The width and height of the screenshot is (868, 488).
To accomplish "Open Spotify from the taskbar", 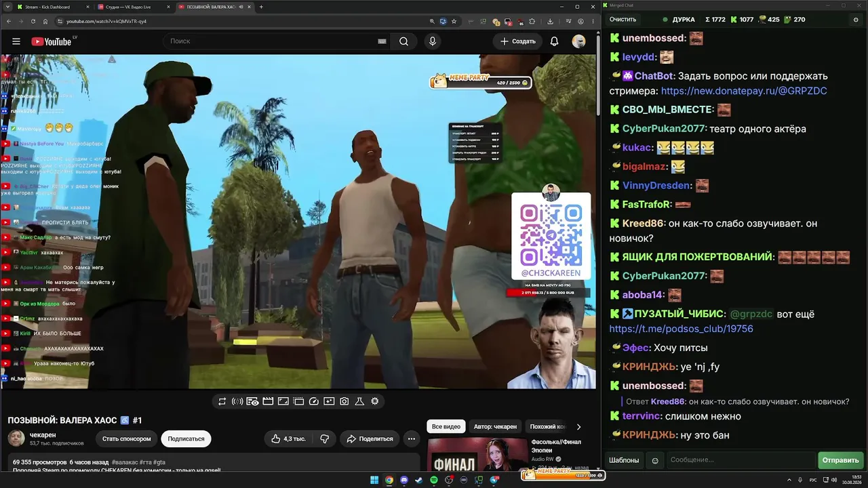I will click(434, 480).
